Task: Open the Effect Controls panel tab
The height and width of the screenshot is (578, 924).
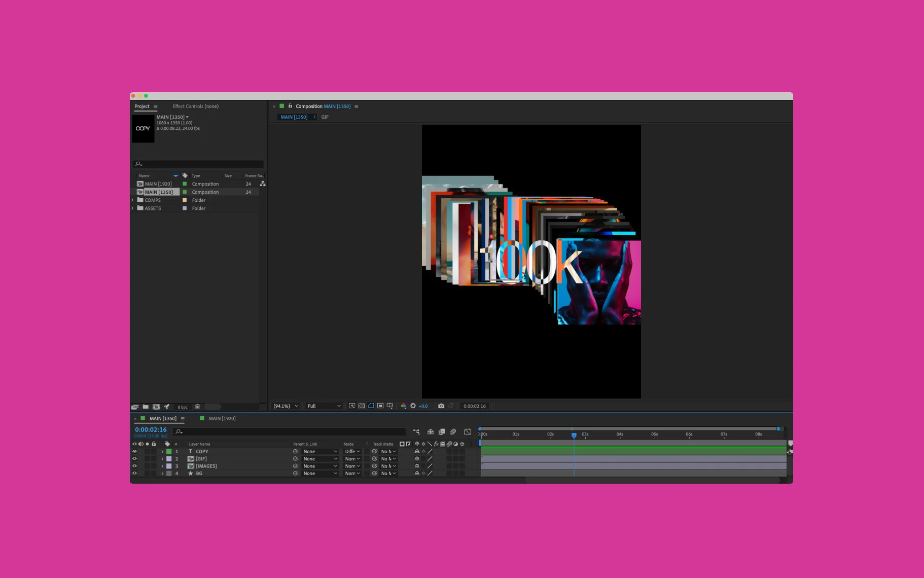Action: 195,106
